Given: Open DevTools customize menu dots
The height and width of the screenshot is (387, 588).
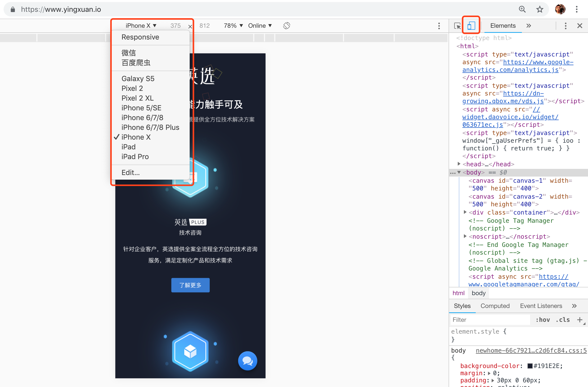Looking at the screenshot, I should [x=566, y=26].
